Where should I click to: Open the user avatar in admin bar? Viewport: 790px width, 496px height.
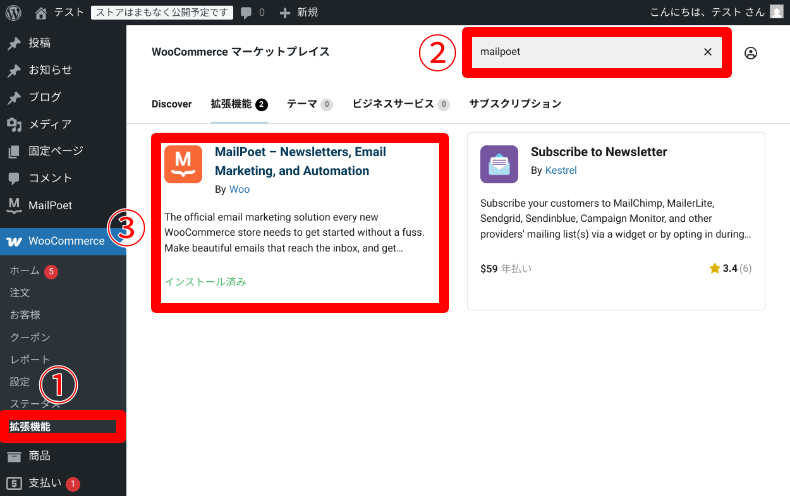[777, 12]
